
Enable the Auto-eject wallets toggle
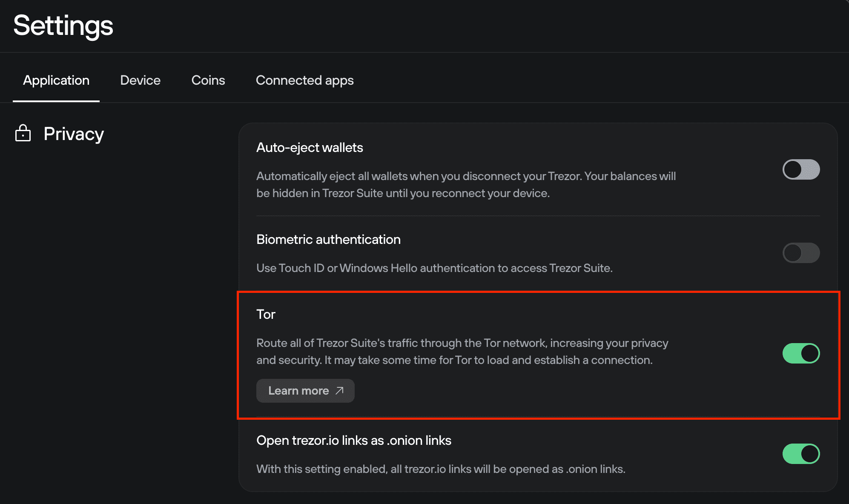[801, 169]
